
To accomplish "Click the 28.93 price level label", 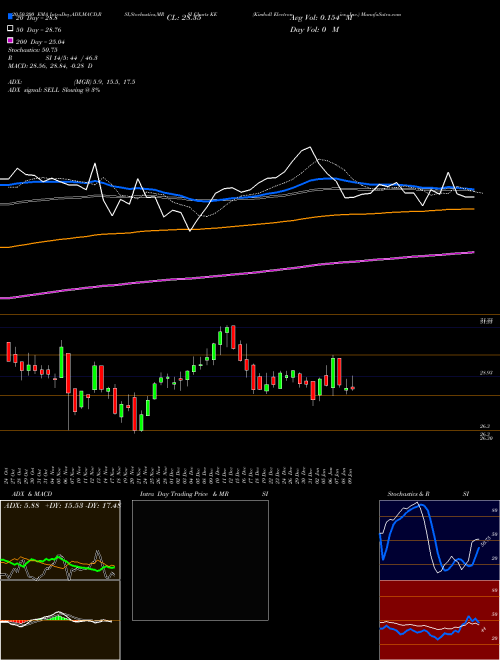I will [x=486, y=373].
